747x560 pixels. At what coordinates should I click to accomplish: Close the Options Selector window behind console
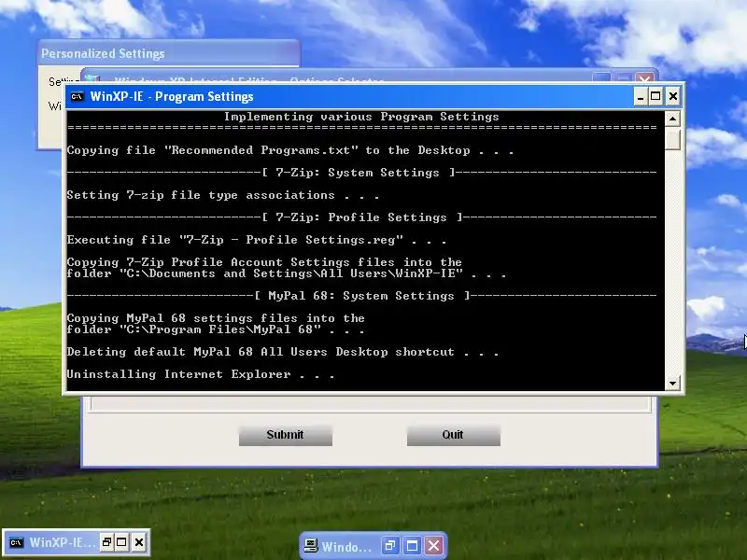tap(644, 77)
